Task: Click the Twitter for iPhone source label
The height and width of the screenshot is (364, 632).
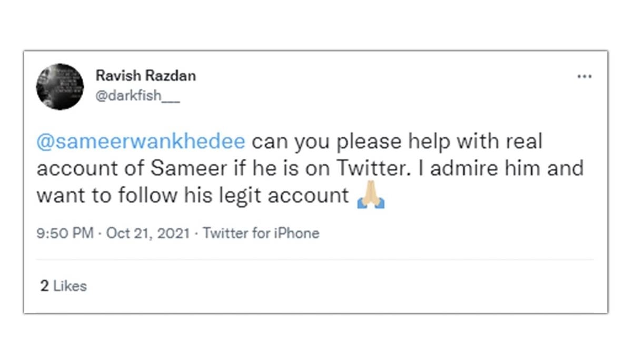Action: pos(261,233)
